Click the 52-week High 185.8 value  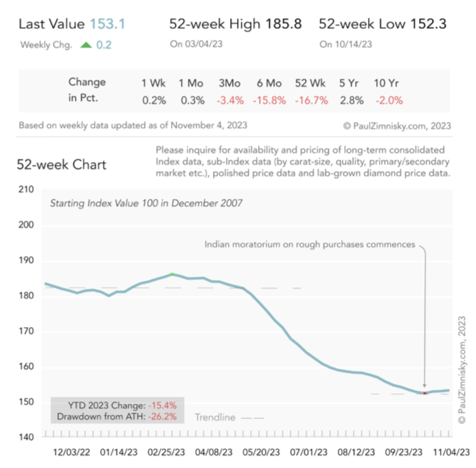(x=283, y=23)
